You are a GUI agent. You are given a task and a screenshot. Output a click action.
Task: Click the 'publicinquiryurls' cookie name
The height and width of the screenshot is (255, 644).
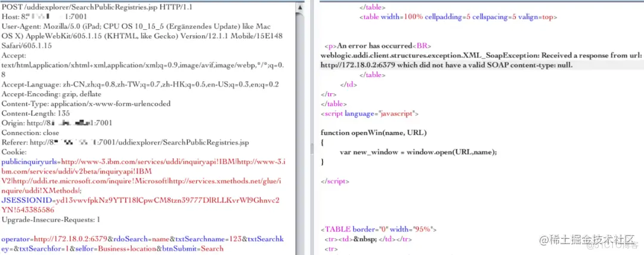(30, 162)
